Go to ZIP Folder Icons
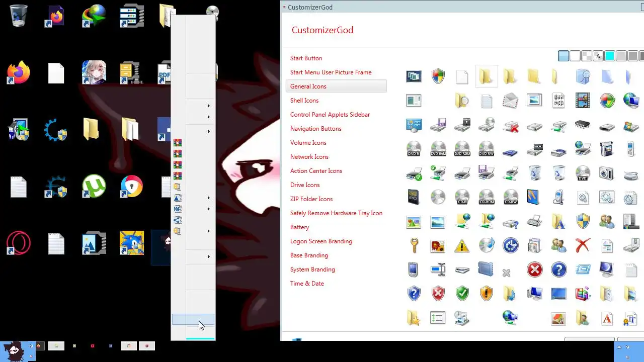 coord(311,199)
